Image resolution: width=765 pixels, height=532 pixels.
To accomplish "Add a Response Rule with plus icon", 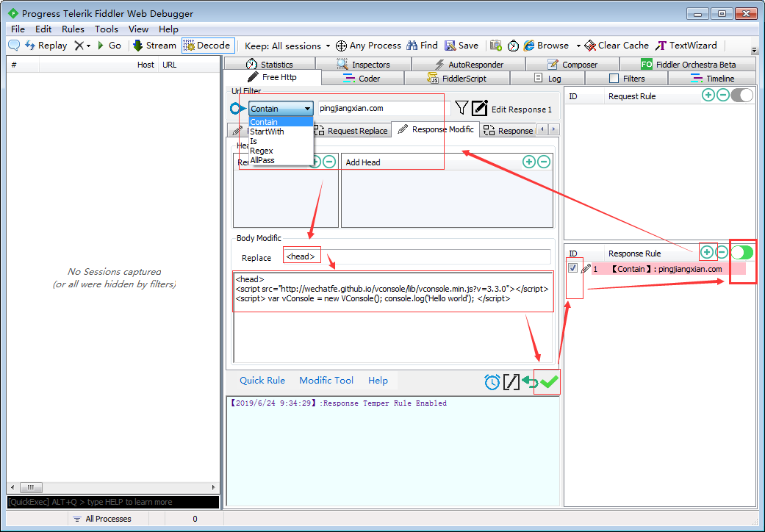I will (x=706, y=252).
